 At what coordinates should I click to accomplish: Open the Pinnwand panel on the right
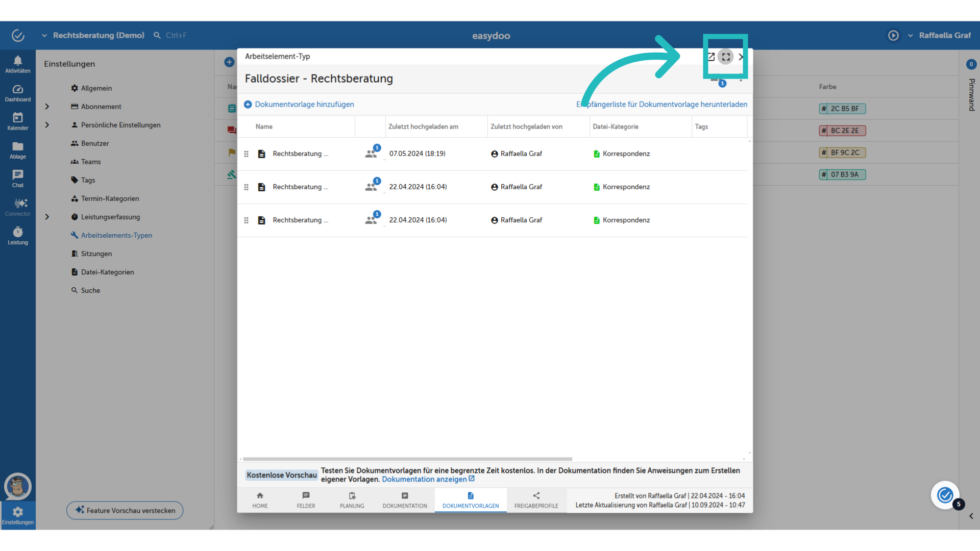tap(971, 94)
